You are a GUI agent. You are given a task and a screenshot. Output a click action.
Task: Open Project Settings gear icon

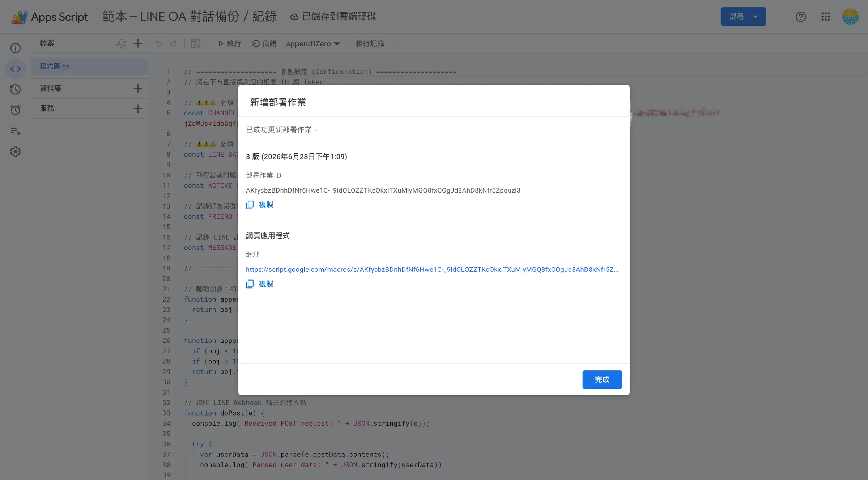[x=16, y=152]
